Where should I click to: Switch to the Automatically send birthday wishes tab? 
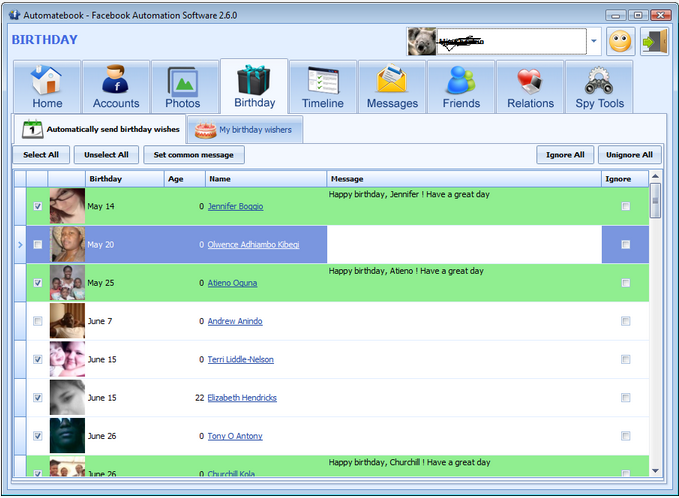(x=100, y=129)
